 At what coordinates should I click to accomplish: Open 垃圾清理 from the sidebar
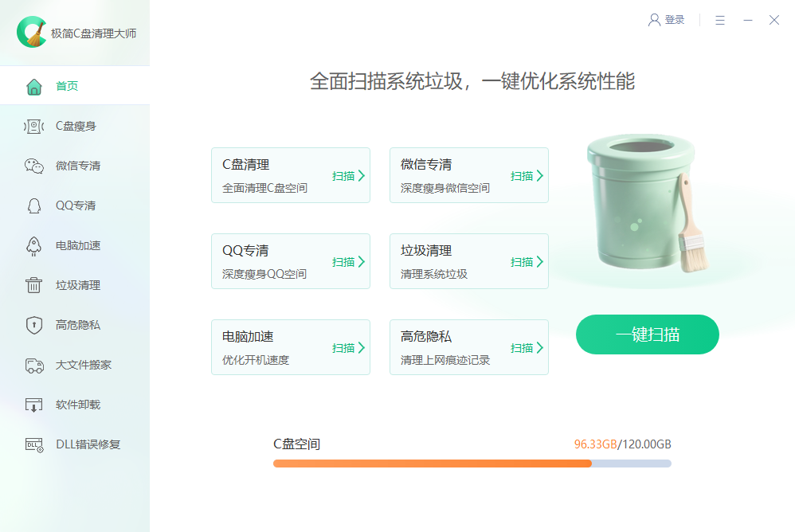click(x=75, y=285)
